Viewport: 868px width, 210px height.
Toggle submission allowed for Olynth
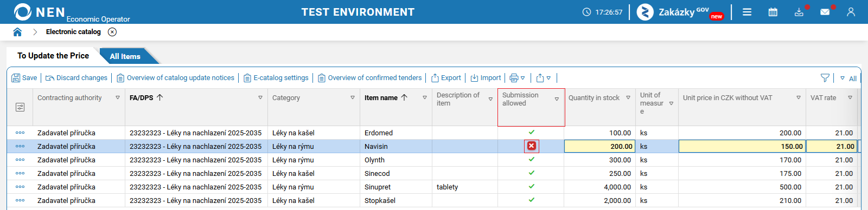click(532, 159)
